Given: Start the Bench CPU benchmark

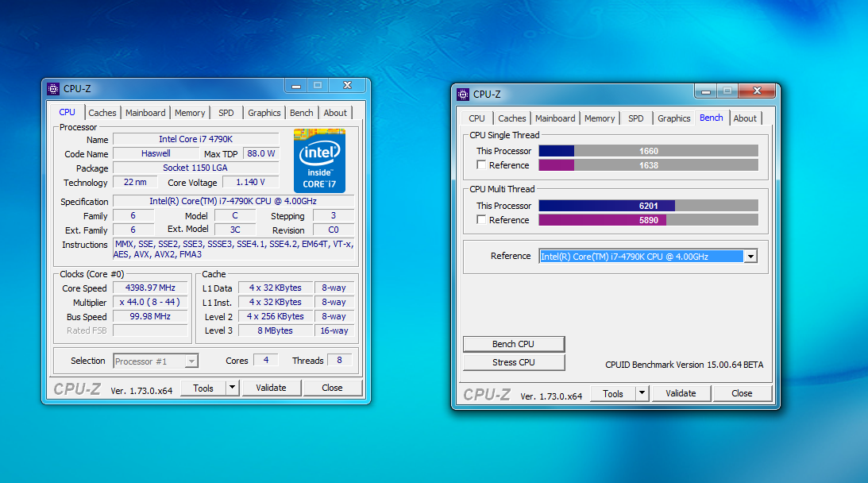Looking at the screenshot, I should (x=514, y=344).
